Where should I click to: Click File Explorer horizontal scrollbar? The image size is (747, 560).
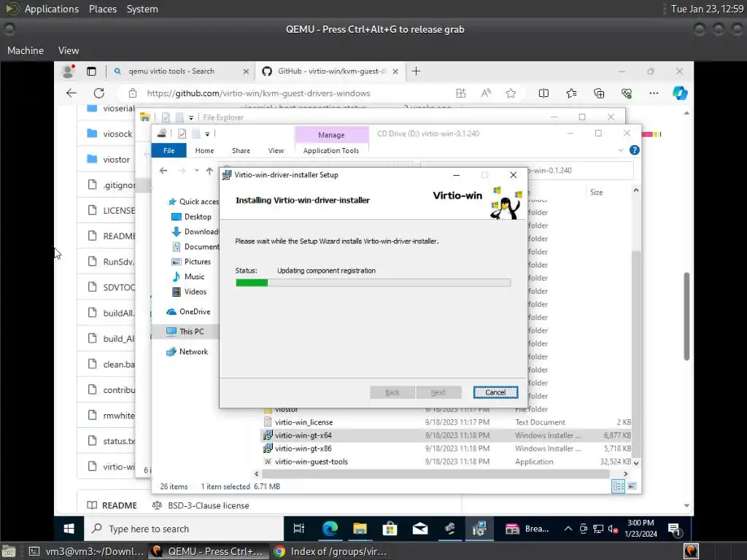point(436,474)
